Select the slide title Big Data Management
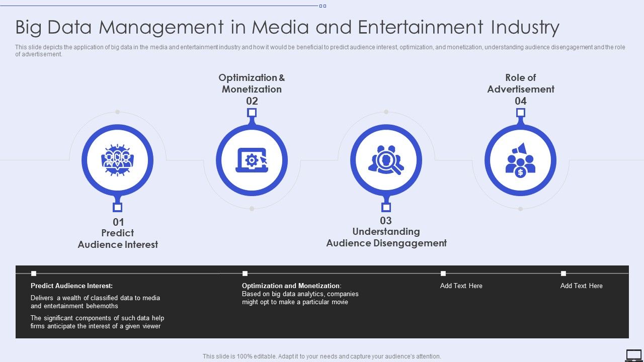The height and width of the screenshot is (362, 644). point(287,27)
